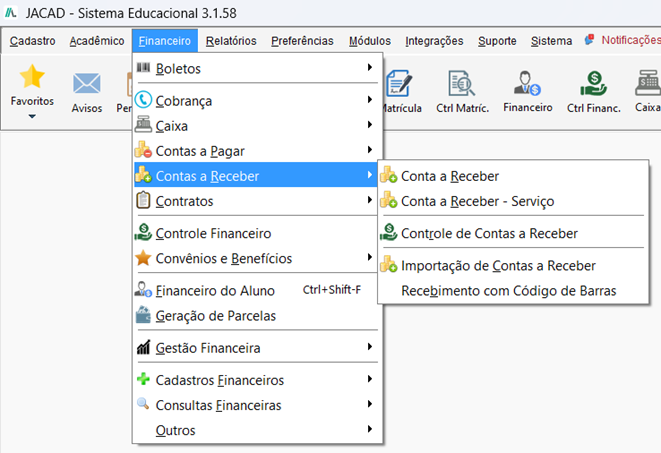Click the Favoritos star icon
The image size is (661, 453).
[x=32, y=76]
